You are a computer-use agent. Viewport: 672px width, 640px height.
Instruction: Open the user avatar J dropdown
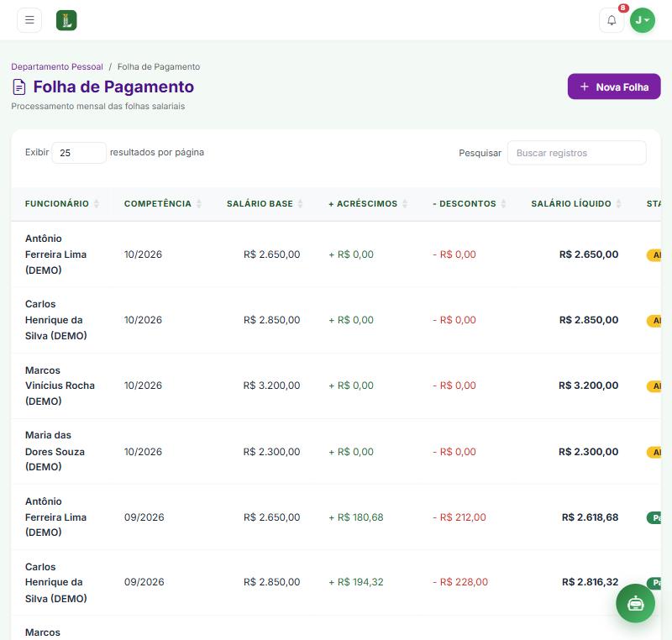(x=643, y=20)
